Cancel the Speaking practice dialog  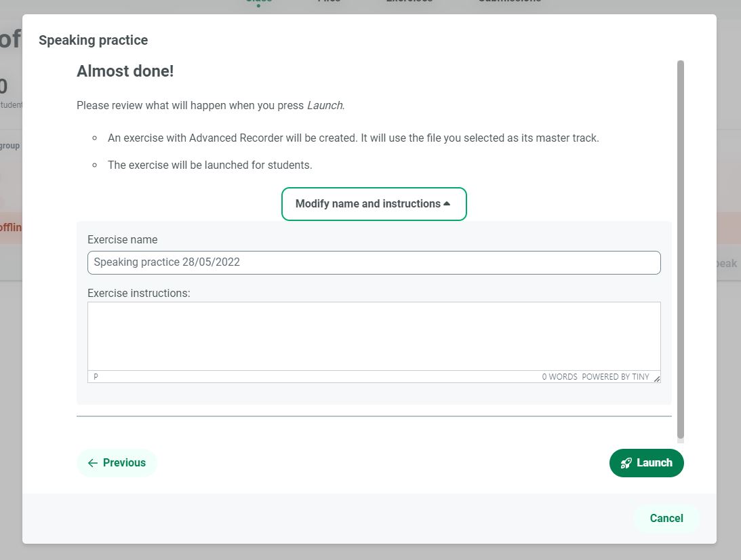click(666, 518)
